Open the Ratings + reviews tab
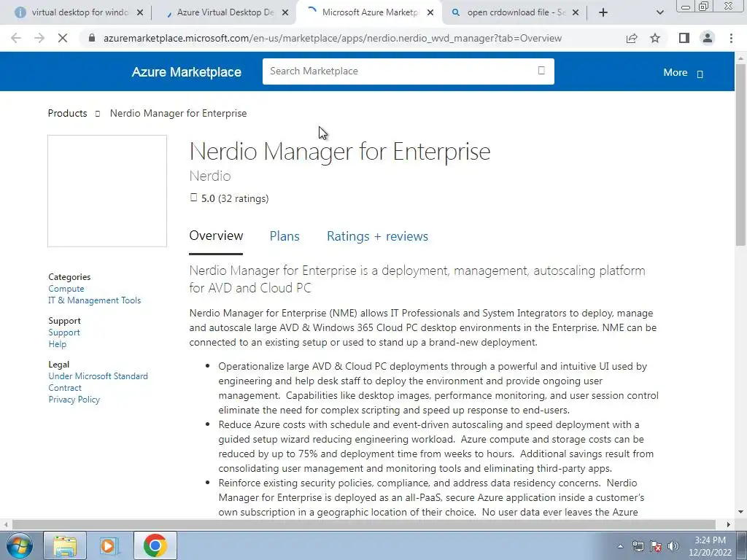The image size is (747, 560). [x=377, y=236]
